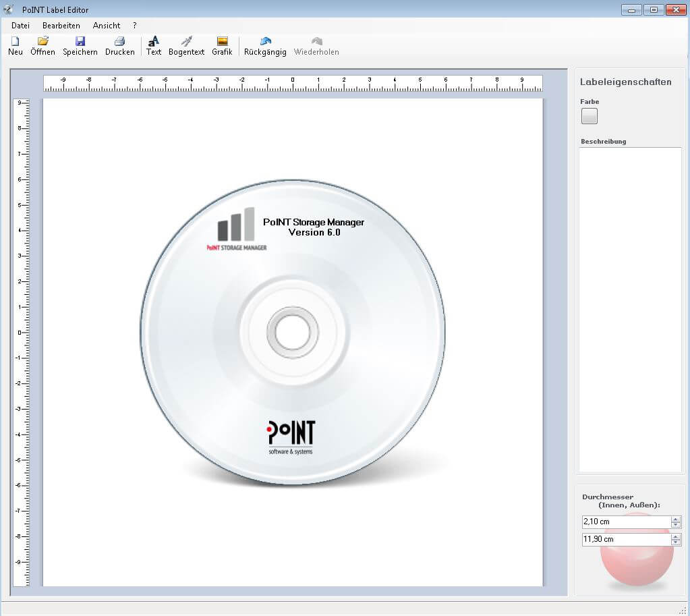Open the Datei menu

[21, 26]
